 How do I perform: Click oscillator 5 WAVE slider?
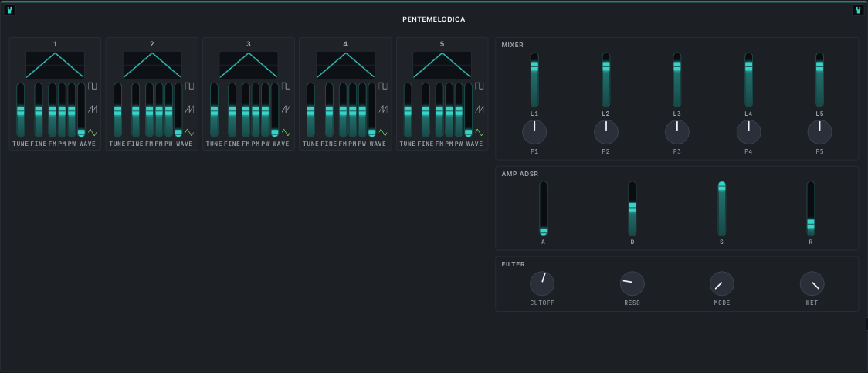coord(468,110)
